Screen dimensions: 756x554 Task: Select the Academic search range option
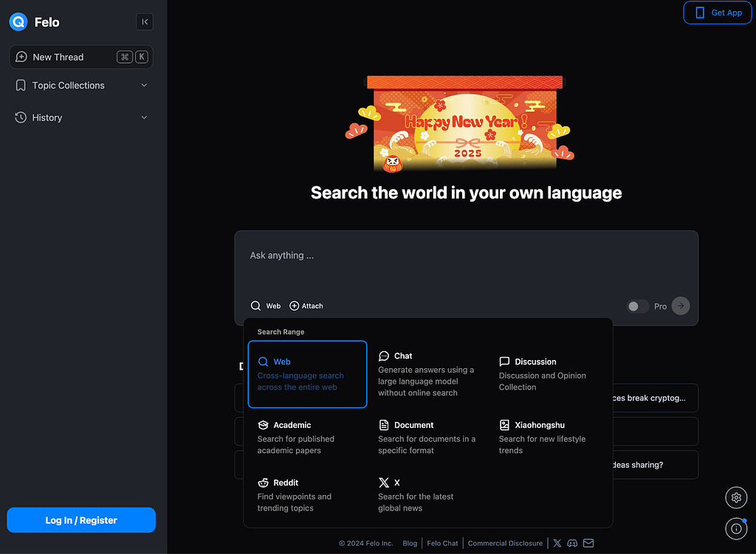307,437
